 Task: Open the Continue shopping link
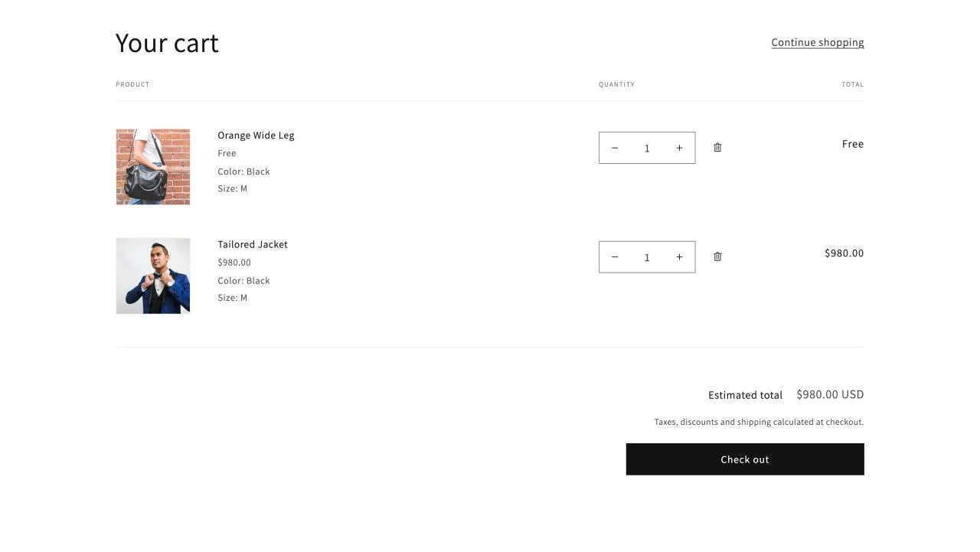pyautogui.click(x=818, y=42)
